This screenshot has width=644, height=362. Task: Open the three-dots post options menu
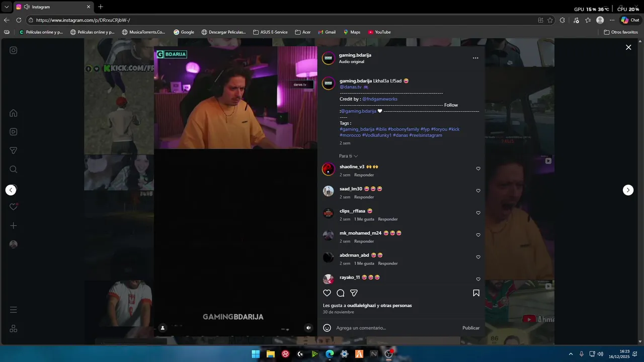[x=475, y=58]
